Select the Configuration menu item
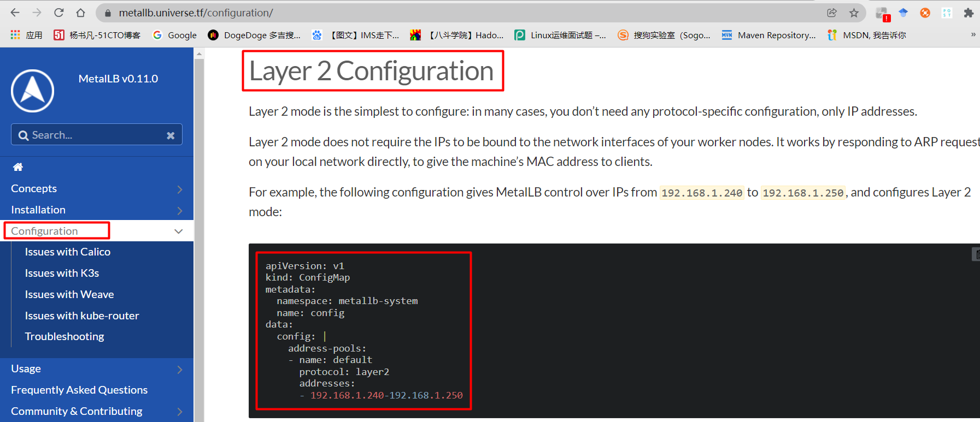 (44, 231)
